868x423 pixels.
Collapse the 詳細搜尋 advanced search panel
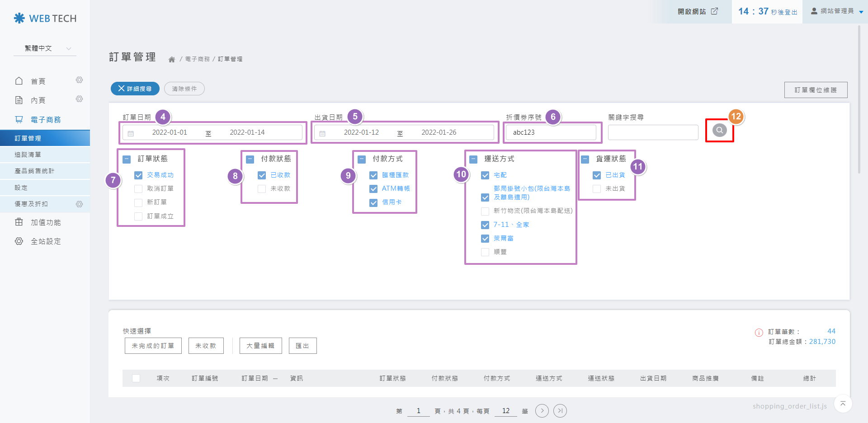(x=135, y=89)
